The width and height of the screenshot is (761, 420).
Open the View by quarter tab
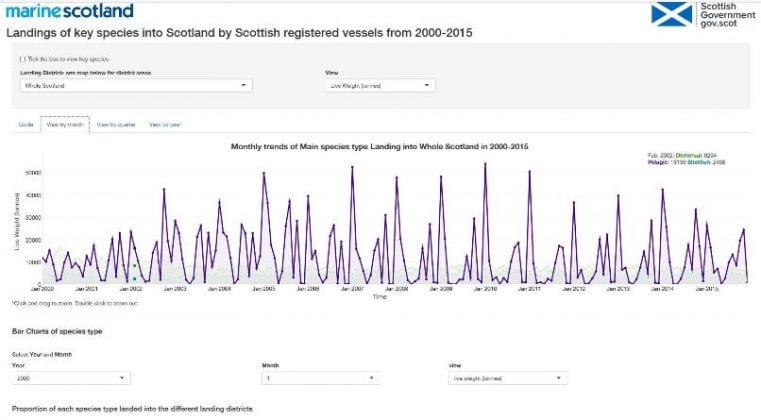[116, 125]
